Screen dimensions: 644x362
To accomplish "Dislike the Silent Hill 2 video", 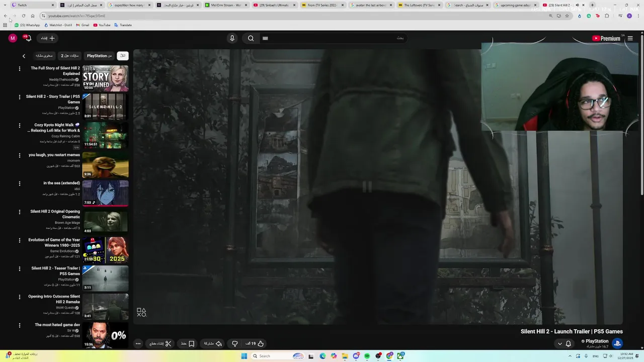I will coord(234,343).
